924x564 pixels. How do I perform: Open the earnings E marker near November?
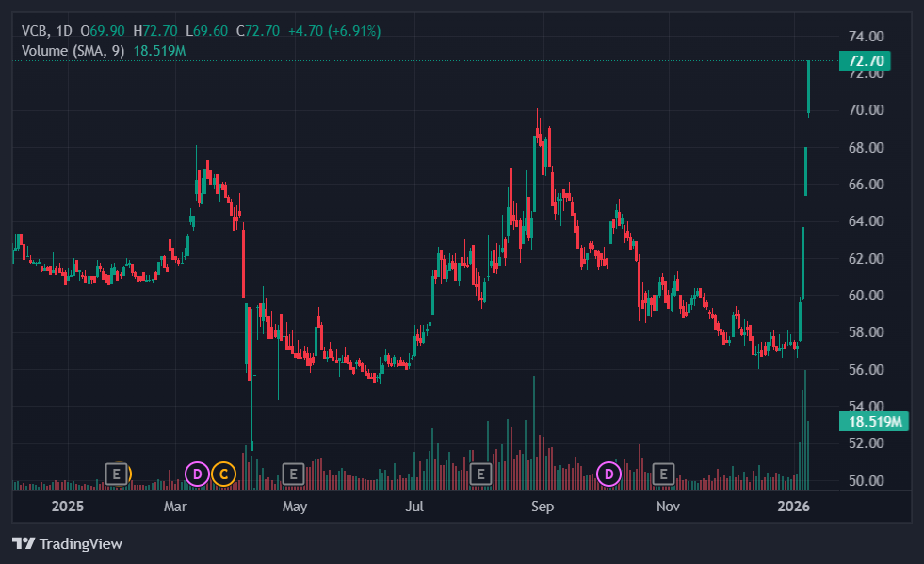664,473
